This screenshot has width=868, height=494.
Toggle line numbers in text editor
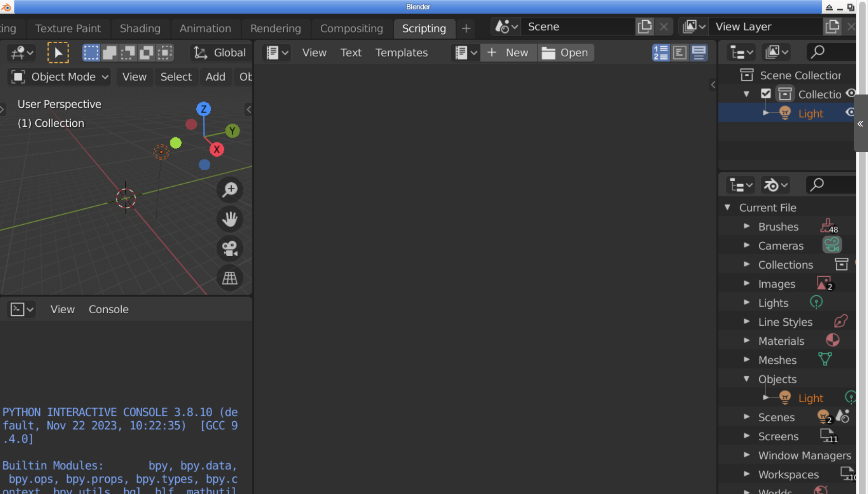point(661,52)
